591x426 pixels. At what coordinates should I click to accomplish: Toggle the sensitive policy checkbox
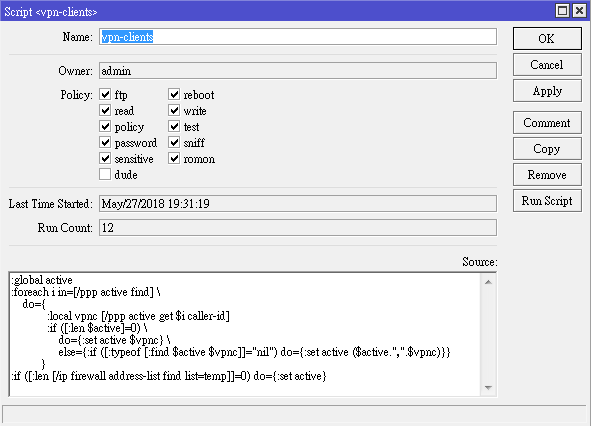(x=105, y=158)
